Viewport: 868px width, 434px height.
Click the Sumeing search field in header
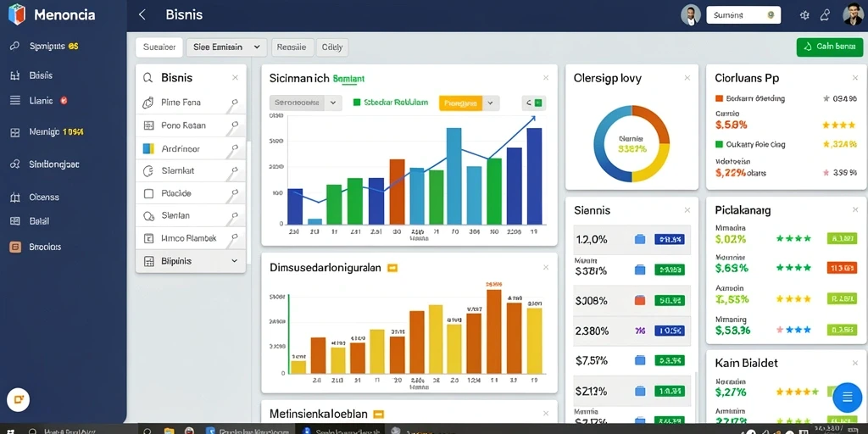coord(743,15)
